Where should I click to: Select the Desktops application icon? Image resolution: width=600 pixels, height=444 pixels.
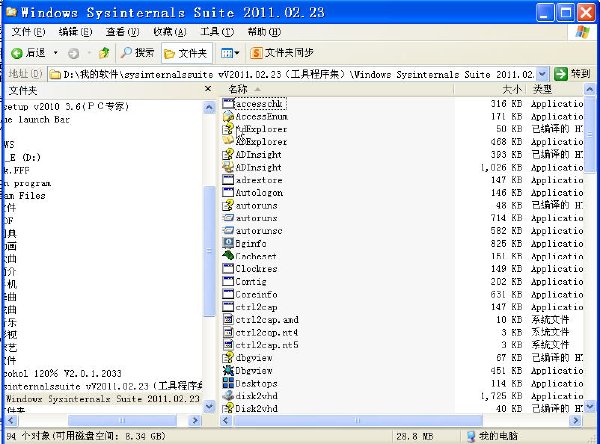point(228,383)
